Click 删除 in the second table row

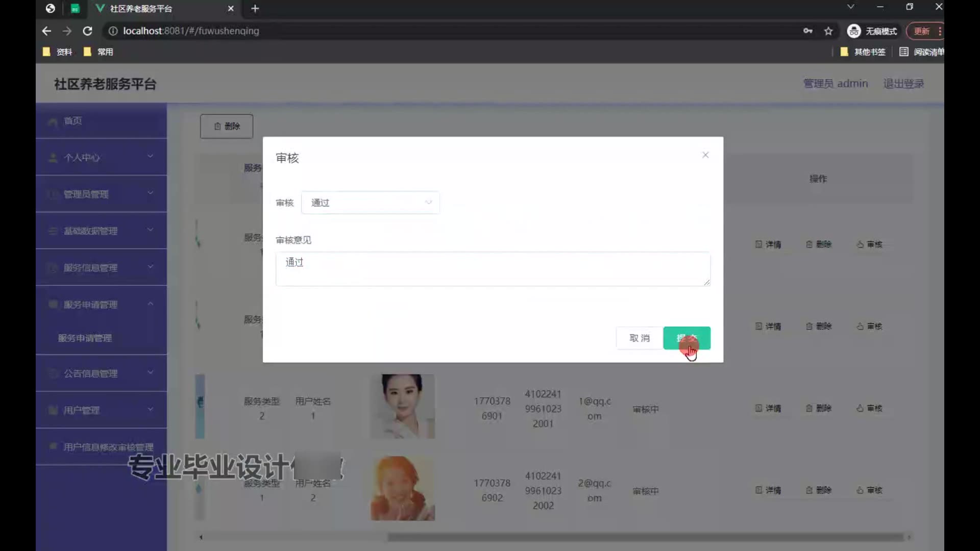[x=819, y=326]
